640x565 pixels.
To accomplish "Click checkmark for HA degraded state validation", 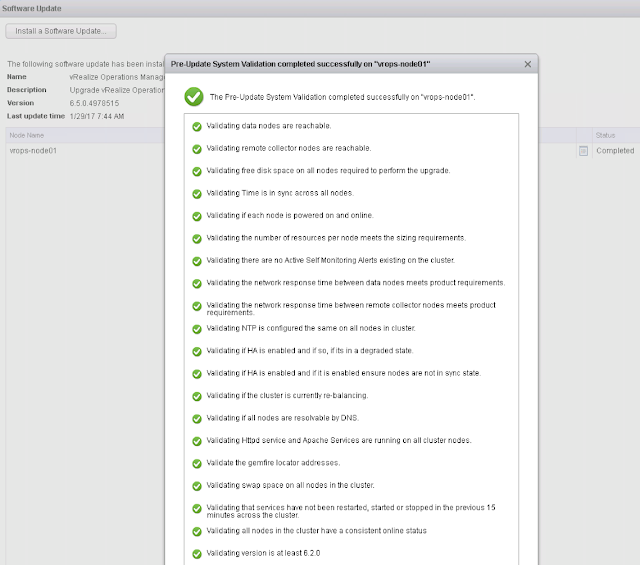I will (x=197, y=351).
